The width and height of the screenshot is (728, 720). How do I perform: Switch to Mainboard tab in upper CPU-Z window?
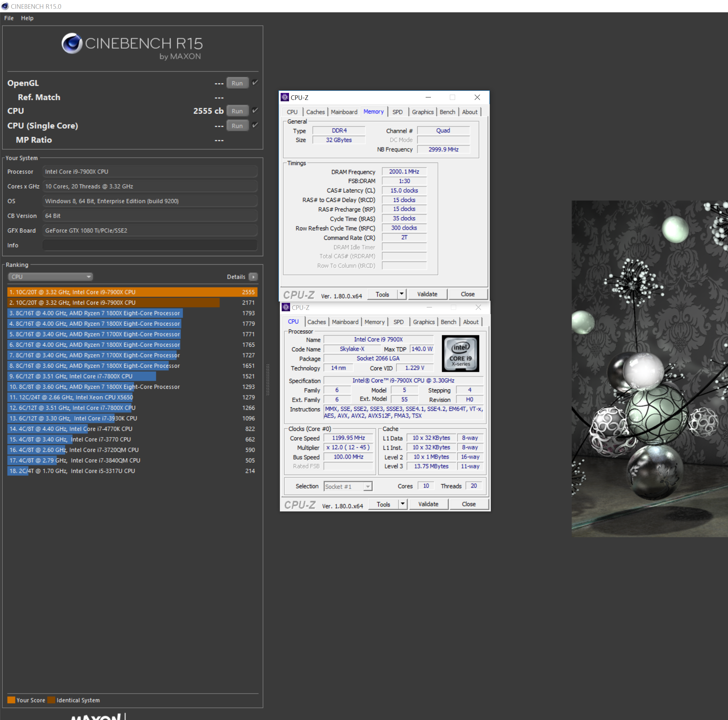(344, 112)
